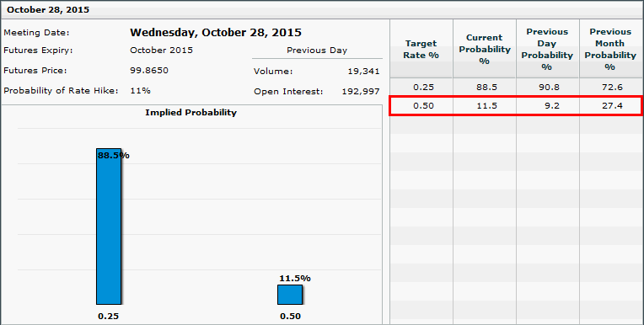Image resolution: width=644 pixels, height=325 pixels.
Task: Select the 27.4 previous month probability cell
Action: point(610,106)
